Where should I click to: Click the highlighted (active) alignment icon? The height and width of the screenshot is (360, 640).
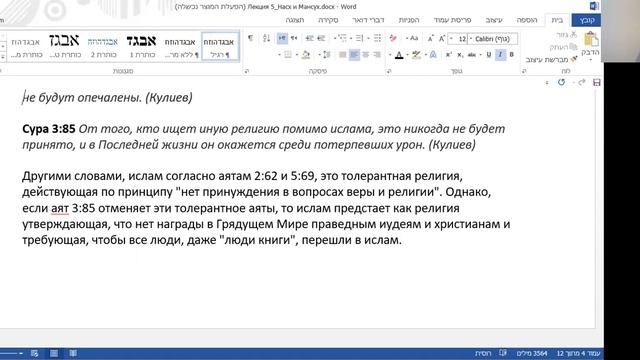click(354, 55)
